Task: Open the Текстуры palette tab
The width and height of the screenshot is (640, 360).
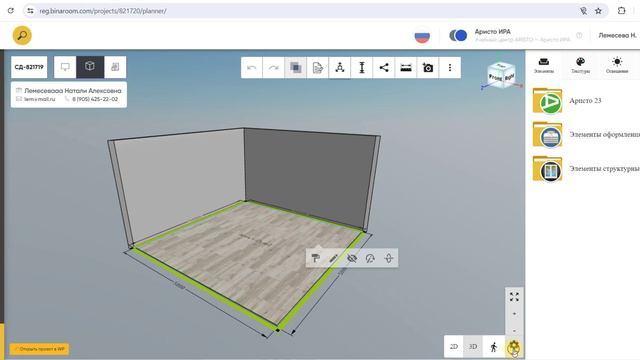Action: click(x=580, y=65)
